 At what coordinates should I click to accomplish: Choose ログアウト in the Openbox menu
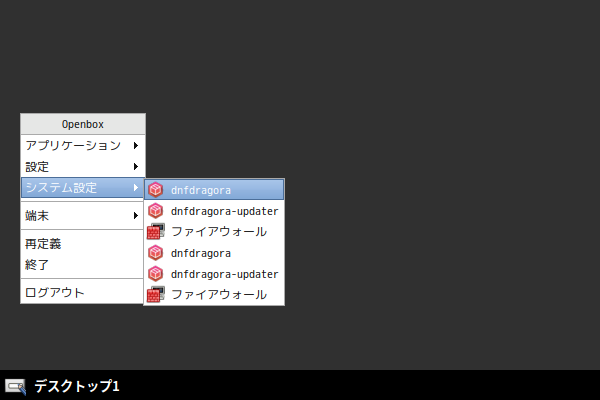pyautogui.click(x=83, y=292)
